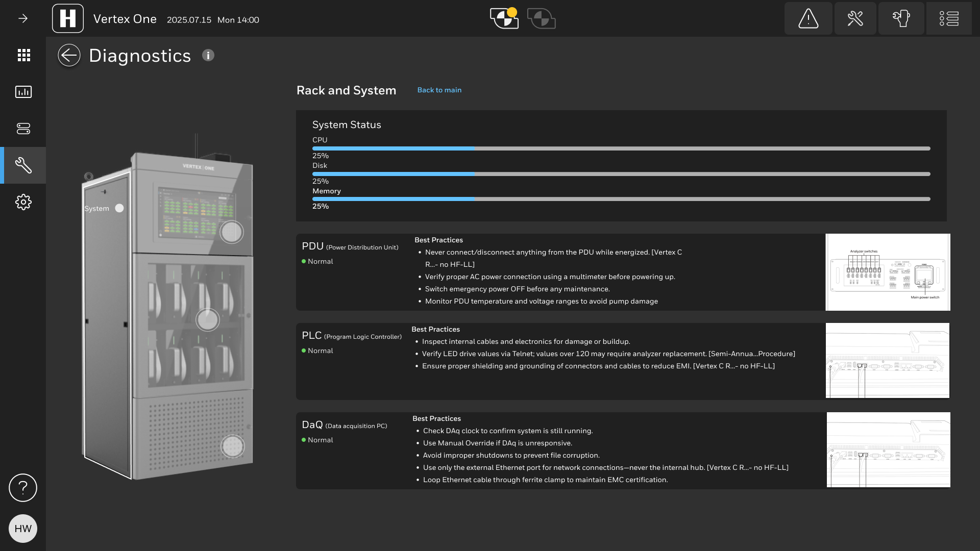This screenshot has width=980, height=551.
Task: Click the Diagnostics info icon
Action: [208, 55]
